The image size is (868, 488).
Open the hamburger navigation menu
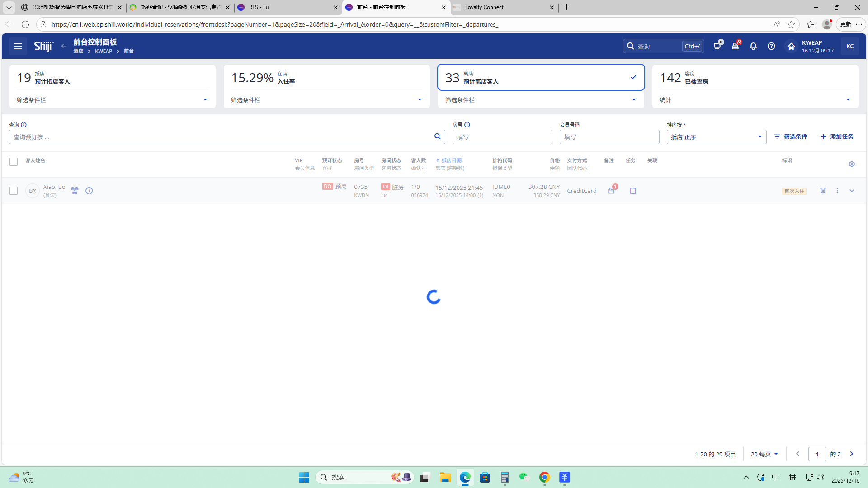[x=18, y=46]
